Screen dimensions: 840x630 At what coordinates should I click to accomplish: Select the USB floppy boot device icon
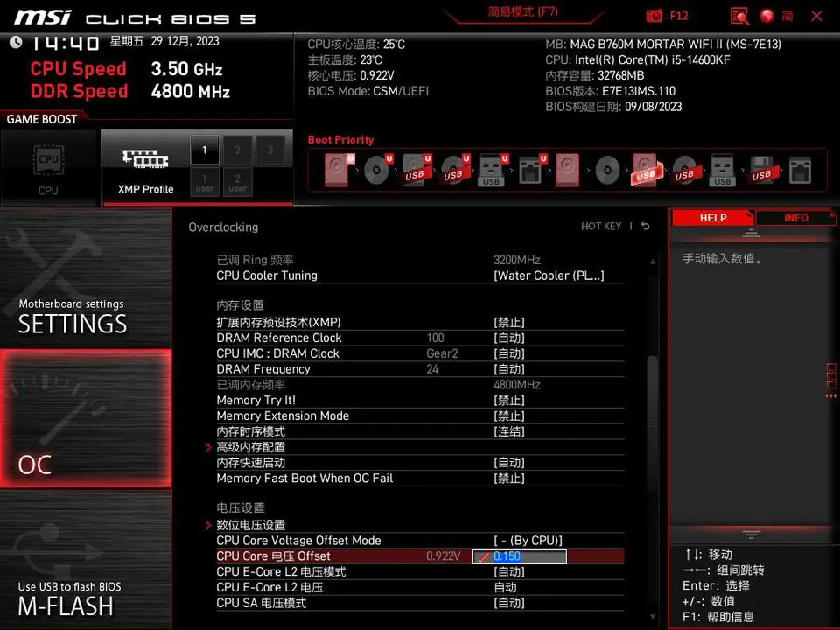click(761, 171)
